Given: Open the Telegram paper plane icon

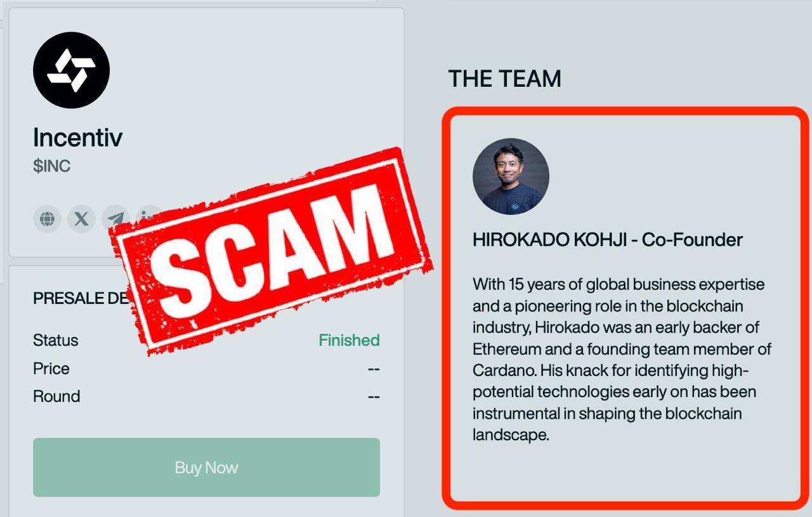Looking at the screenshot, I should pyautogui.click(x=115, y=219).
